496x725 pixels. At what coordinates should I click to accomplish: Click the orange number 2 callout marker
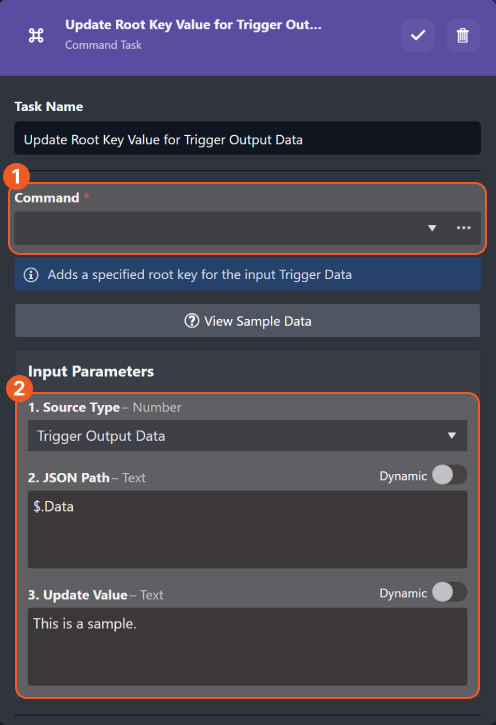[x=19, y=388]
